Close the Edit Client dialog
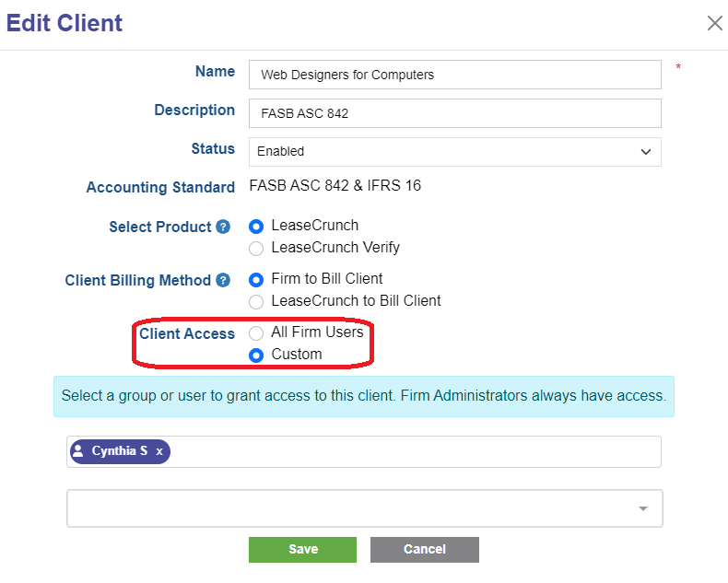 click(714, 23)
